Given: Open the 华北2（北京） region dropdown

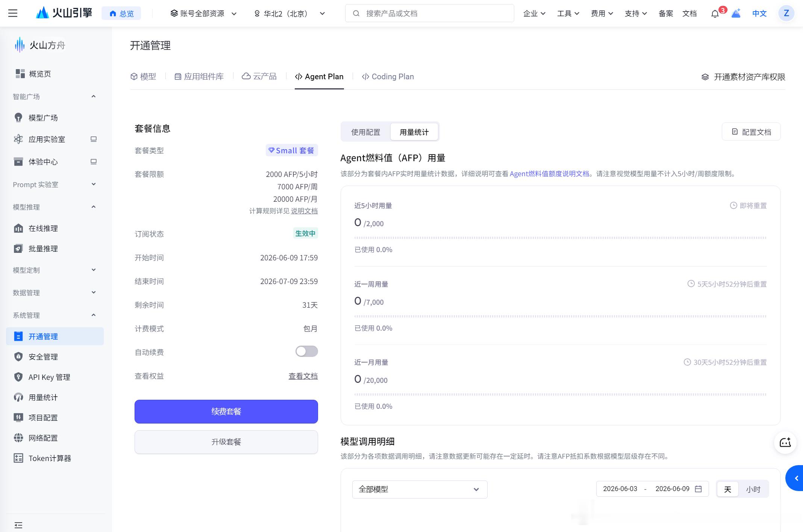Looking at the screenshot, I should 289,14.
